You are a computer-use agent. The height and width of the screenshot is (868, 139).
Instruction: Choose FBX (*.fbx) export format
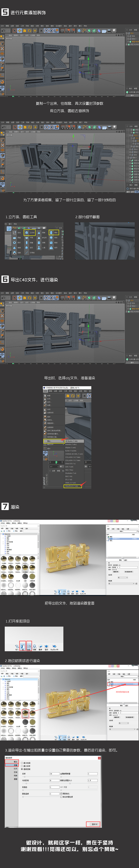tap(74, 470)
